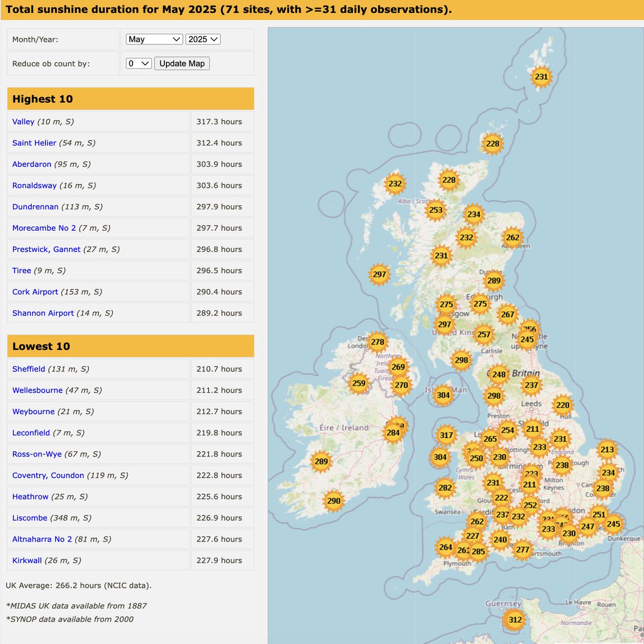Click the 234 sun marker in Norfolk
644x644 pixels.
[x=609, y=473]
